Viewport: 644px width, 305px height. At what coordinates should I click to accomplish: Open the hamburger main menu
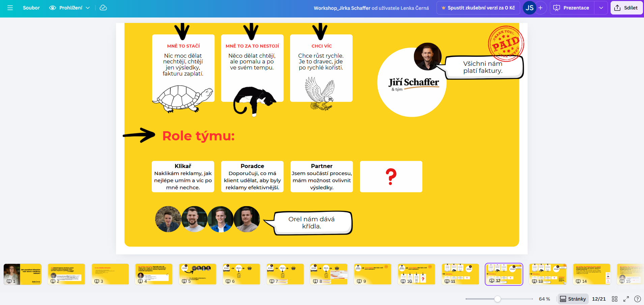click(10, 8)
